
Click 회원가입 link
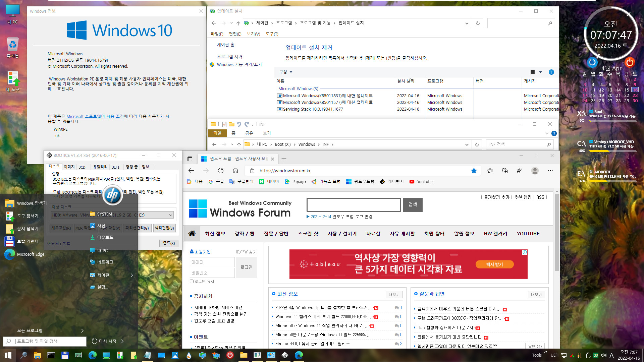[x=200, y=252]
